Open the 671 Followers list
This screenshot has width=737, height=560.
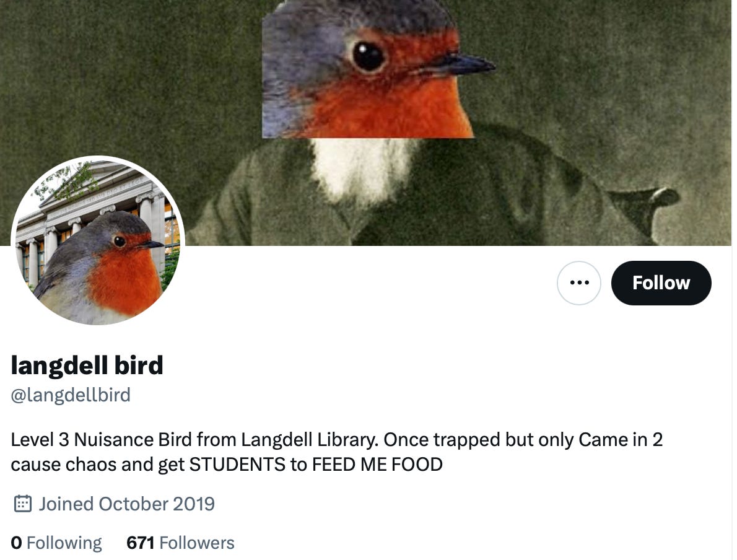[180, 543]
